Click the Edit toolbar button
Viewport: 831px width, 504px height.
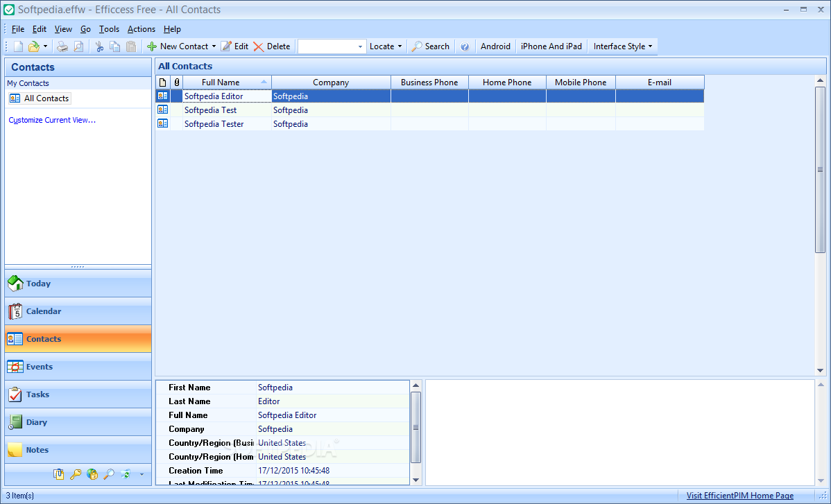[234, 46]
